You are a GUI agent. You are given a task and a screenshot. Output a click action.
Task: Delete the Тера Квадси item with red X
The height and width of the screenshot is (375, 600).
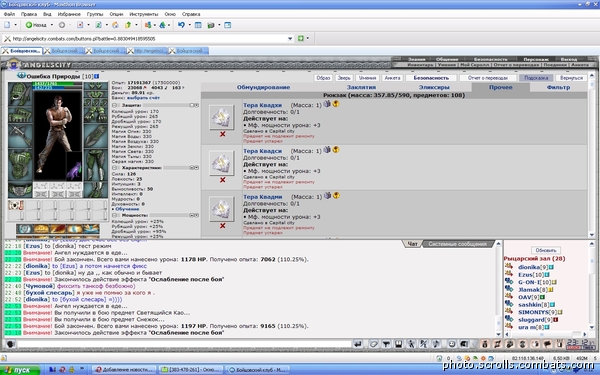tap(222, 180)
